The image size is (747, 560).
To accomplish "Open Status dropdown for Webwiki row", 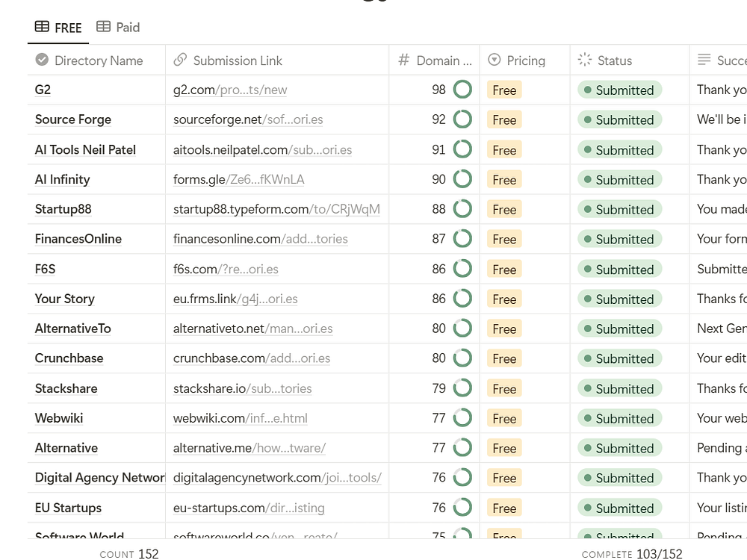I will point(619,419).
